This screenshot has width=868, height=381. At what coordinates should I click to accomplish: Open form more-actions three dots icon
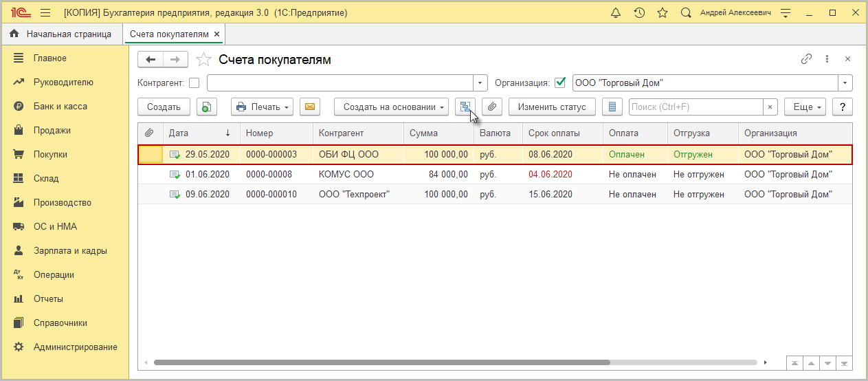(x=827, y=59)
